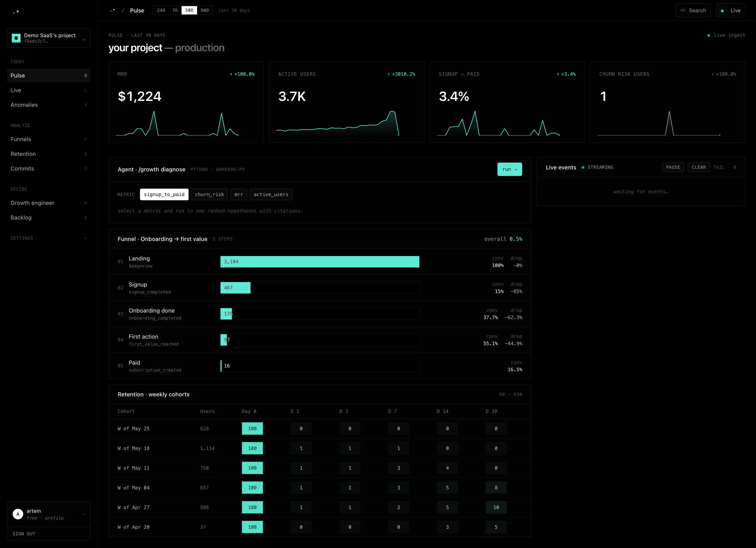Screen dimensions: 756x548
Task: Go to Retention page
Action: point(49,154)
